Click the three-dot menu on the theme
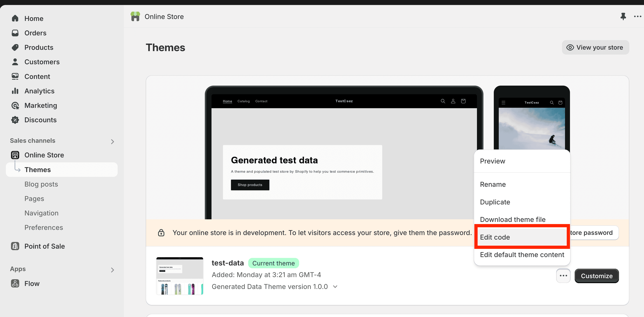Viewport: 644px width, 317px height. 563,276
